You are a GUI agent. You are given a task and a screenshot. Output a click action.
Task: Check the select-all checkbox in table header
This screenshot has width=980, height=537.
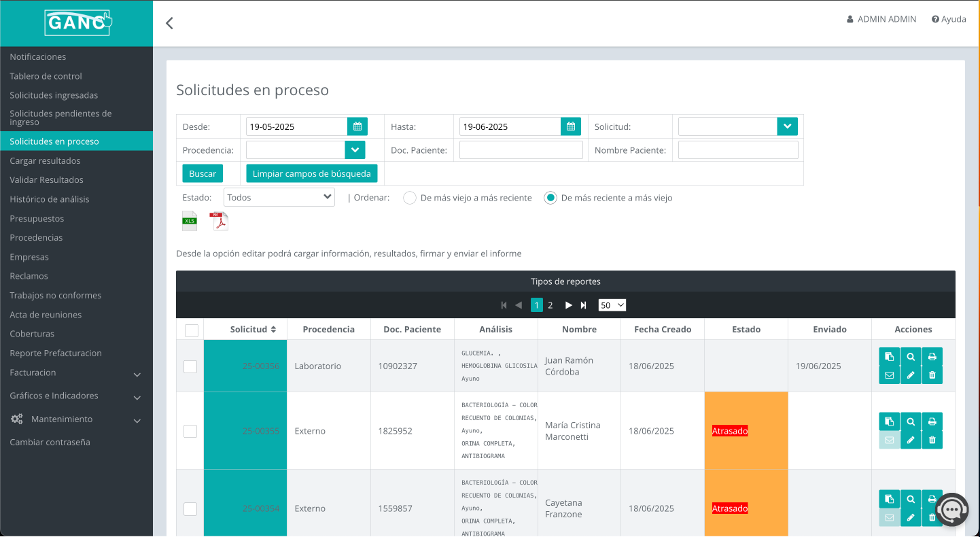pyautogui.click(x=191, y=330)
